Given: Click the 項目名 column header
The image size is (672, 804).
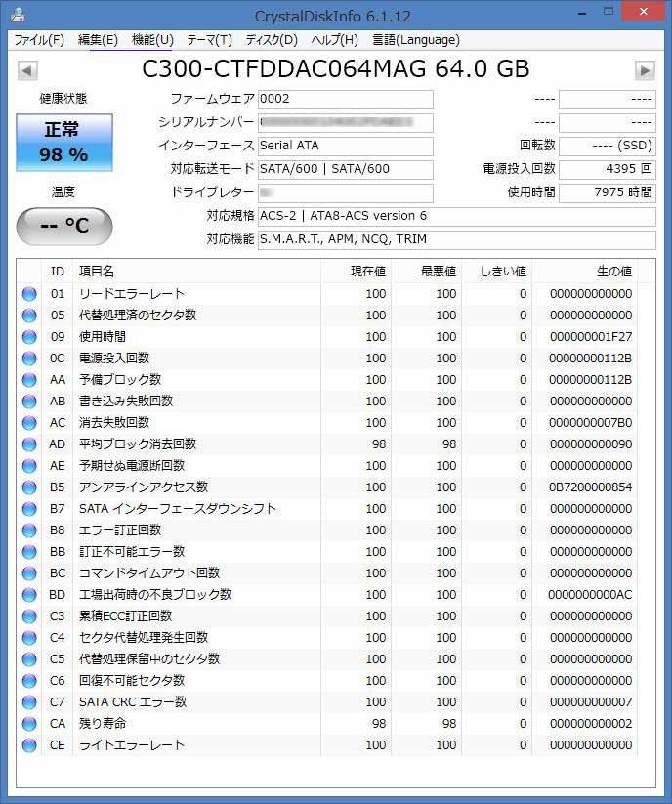Looking at the screenshot, I should point(197,272).
